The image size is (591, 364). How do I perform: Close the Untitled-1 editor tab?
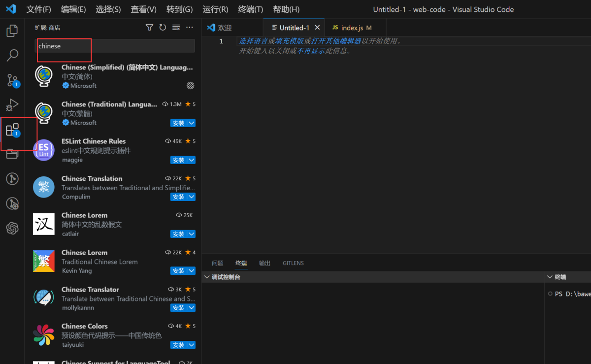point(317,28)
